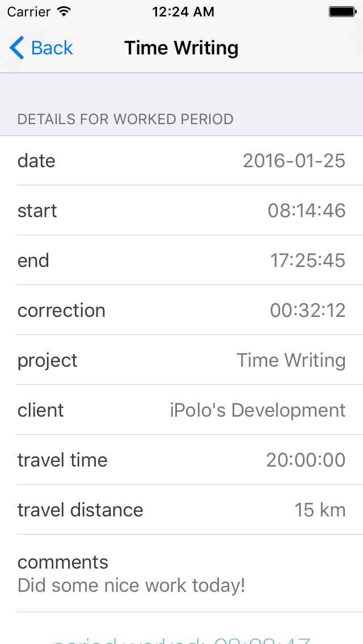Tap the 12:24 AM status bar clock
The image size is (363, 644).
pos(183,11)
